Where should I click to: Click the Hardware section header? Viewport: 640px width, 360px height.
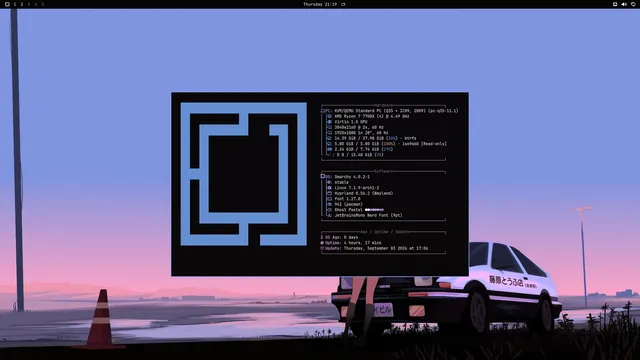(x=383, y=105)
